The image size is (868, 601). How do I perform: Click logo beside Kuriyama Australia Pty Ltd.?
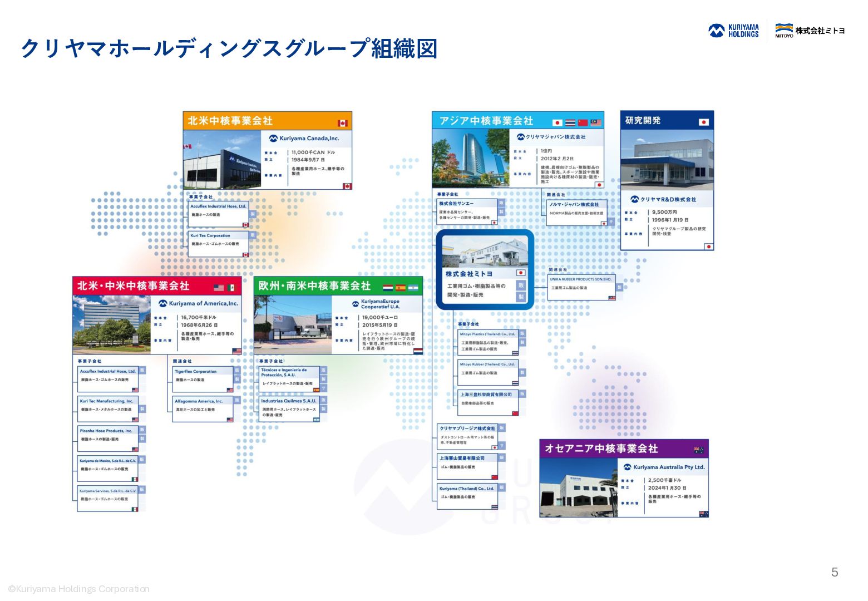coord(628,467)
